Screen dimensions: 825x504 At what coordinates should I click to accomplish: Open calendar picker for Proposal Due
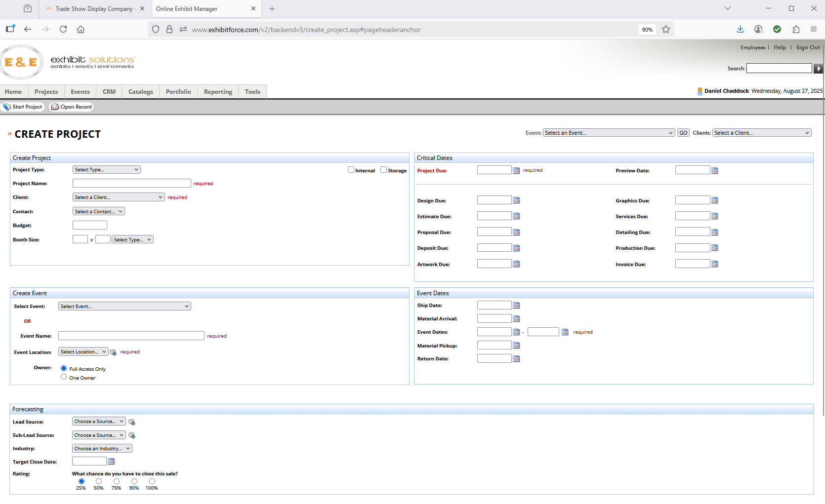coord(516,232)
